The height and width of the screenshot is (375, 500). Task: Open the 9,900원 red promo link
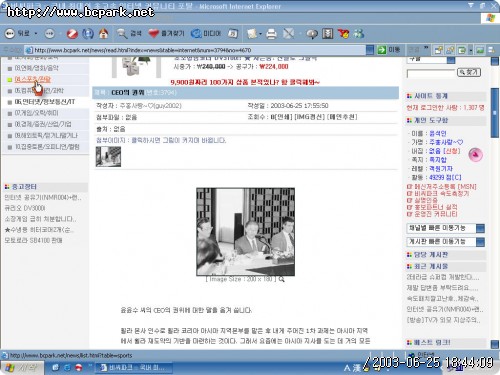coord(245,82)
